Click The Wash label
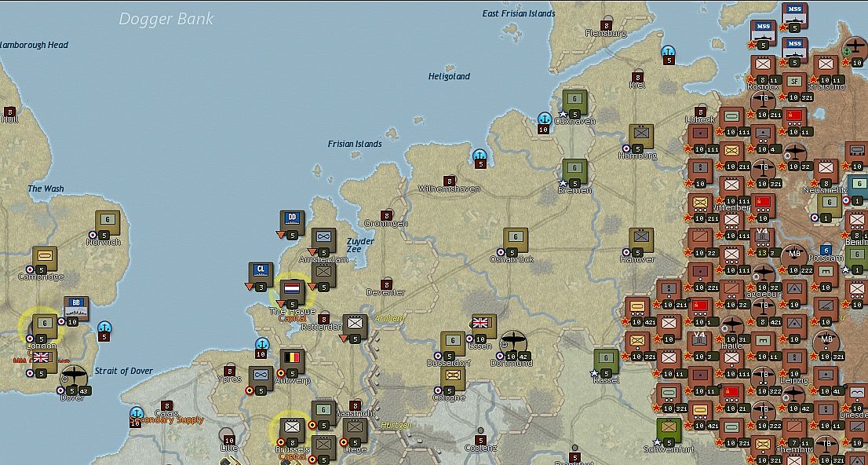This screenshot has width=868, height=465. (46, 189)
